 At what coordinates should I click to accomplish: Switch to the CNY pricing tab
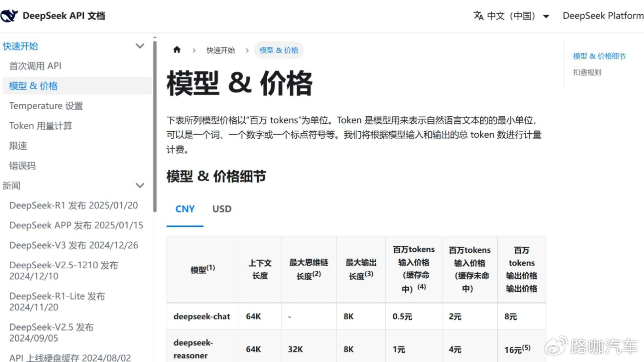click(x=185, y=209)
